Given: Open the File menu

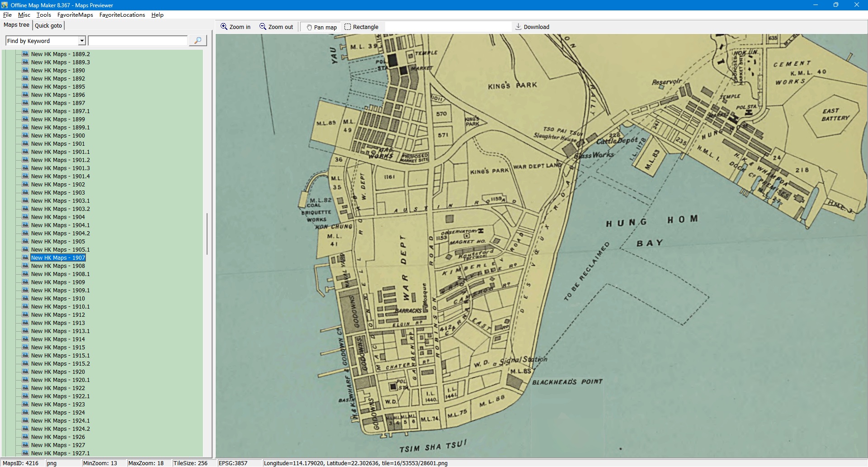Looking at the screenshot, I should pos(7,15).
